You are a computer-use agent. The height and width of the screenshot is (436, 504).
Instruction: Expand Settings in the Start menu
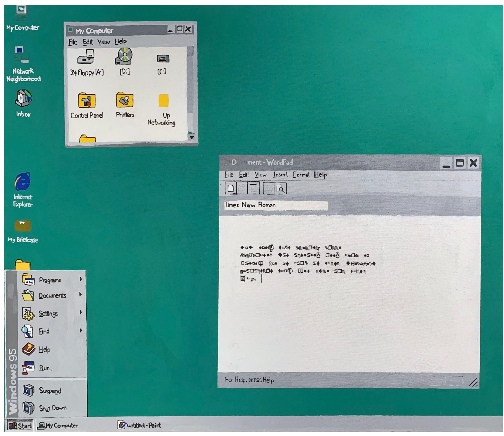[x=51, y=313]
